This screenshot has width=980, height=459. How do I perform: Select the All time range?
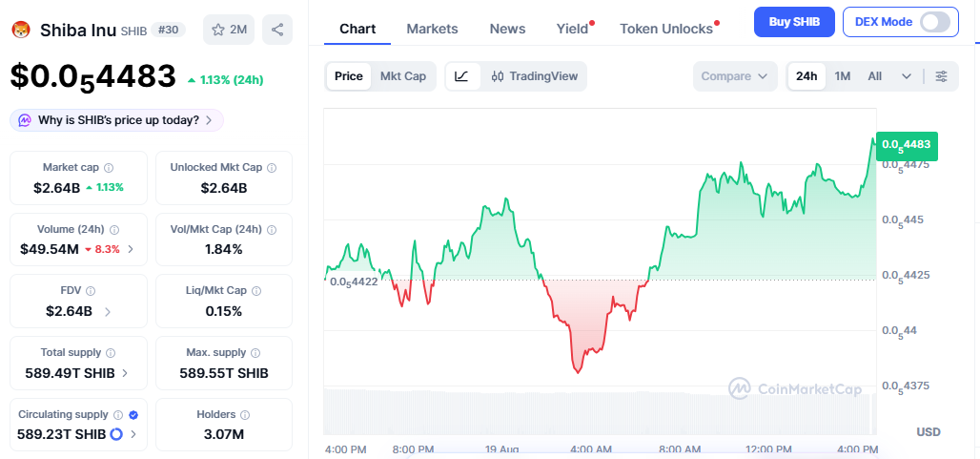click(875, 76)
